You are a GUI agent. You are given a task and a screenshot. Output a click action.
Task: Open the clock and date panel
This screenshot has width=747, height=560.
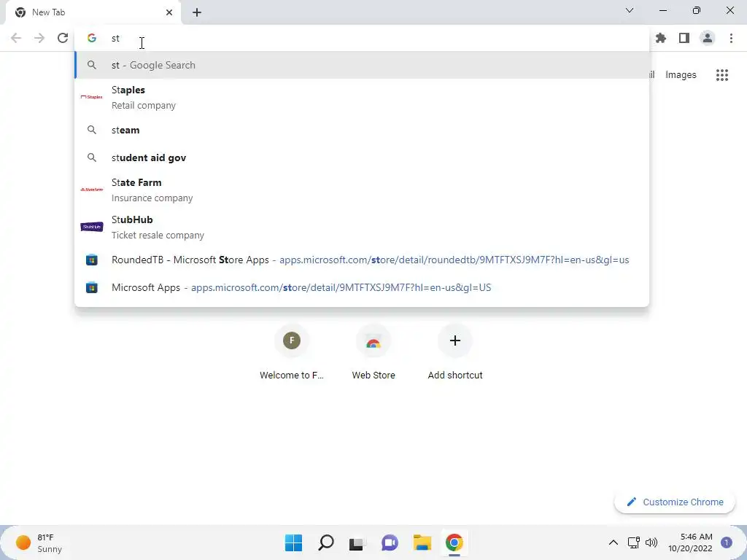(x=690, y=542)
